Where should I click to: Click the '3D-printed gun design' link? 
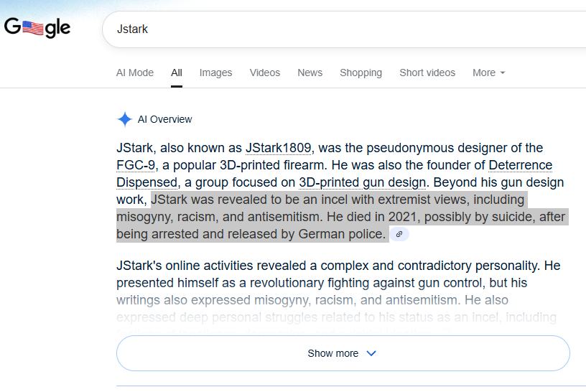(362, 182)
